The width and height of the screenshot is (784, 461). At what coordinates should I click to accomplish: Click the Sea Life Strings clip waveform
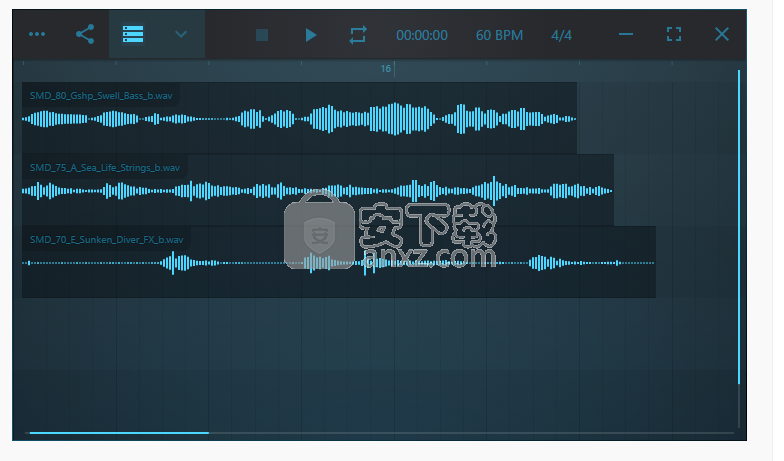tap(318, 191)
